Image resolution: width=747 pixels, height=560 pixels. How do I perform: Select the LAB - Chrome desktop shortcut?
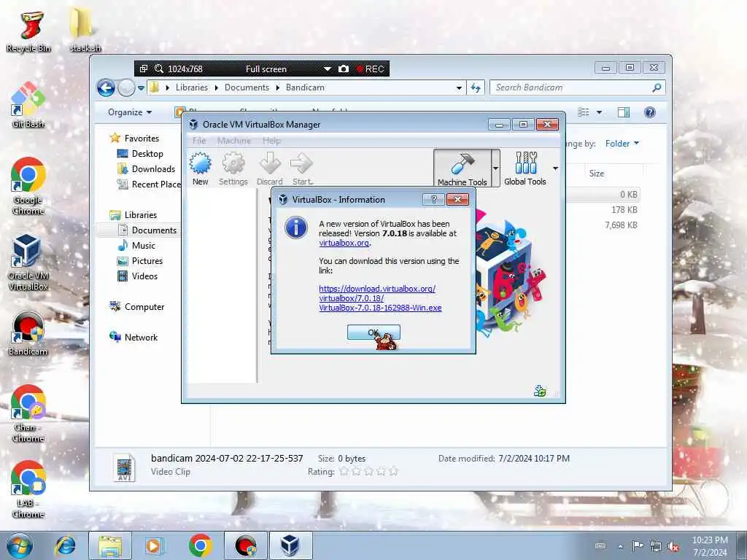point(28,489)
